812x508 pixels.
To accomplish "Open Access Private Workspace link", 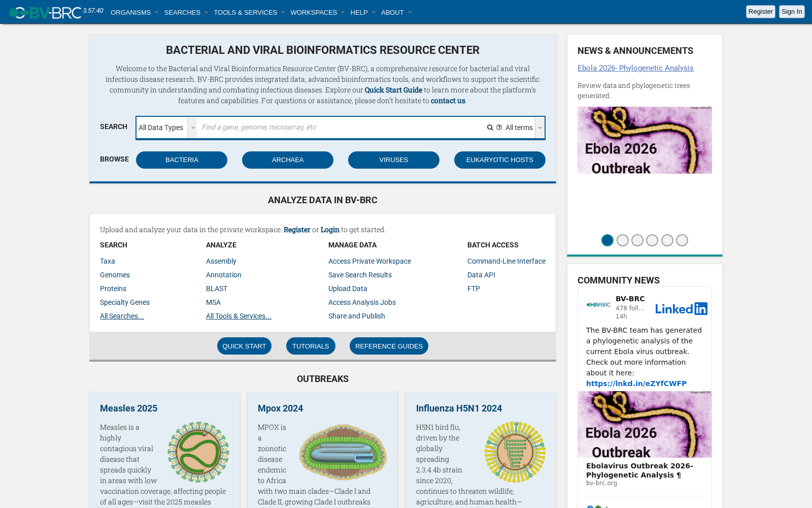I will click(369, 261).
